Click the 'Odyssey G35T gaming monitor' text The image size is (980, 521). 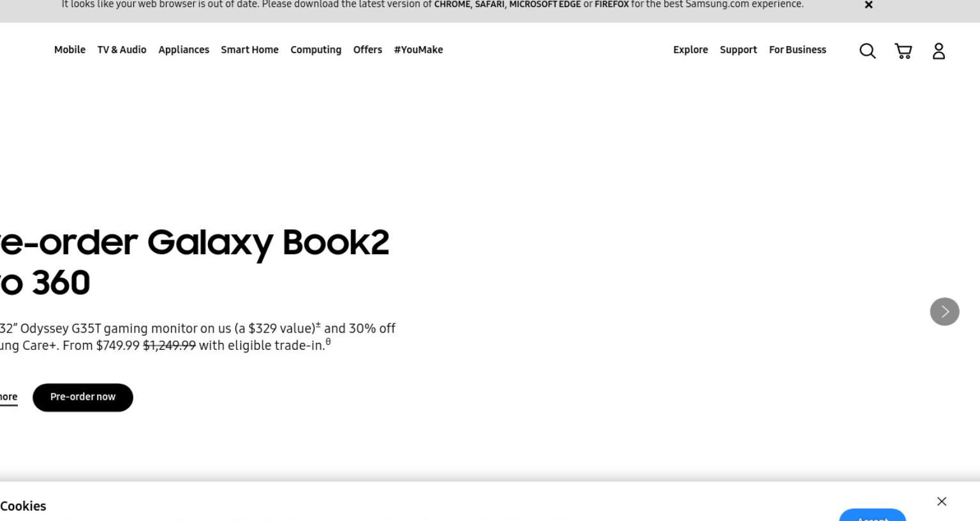point(108,329)
